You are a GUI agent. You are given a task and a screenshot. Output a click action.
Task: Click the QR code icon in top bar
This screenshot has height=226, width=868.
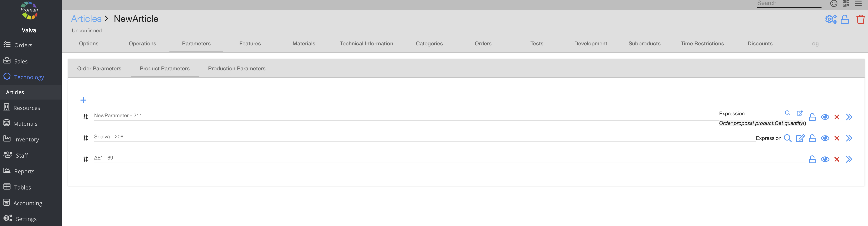point(846,4)
